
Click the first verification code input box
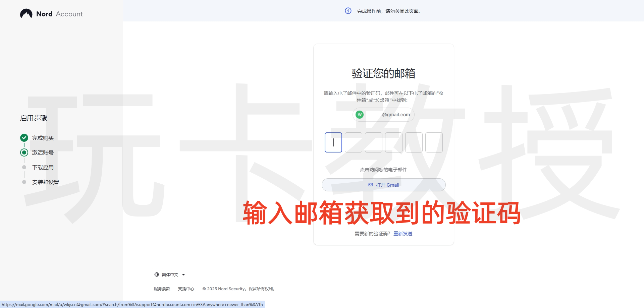pyautogui.click(x=333, y=142)
